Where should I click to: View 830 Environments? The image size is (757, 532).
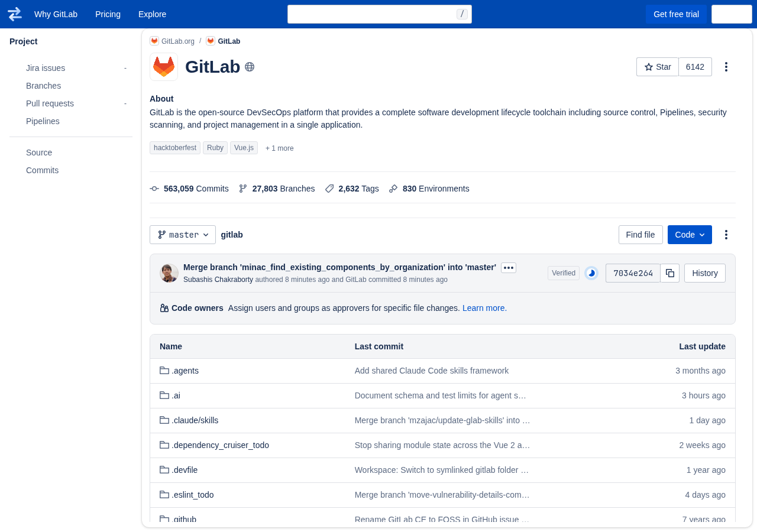tap(429, 189)
